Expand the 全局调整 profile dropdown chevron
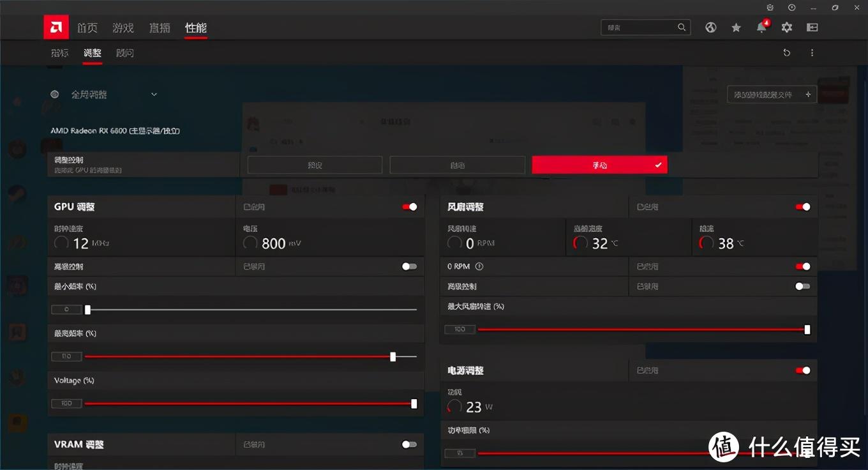The height and width of the screenshot is (470, 868). coord(154,95)
